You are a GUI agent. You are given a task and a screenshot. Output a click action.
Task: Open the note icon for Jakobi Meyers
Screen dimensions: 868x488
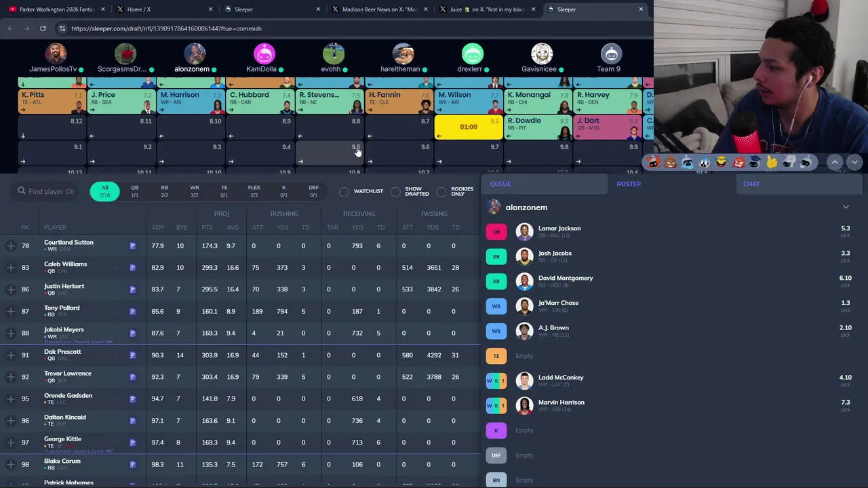(x=133, y=333)
